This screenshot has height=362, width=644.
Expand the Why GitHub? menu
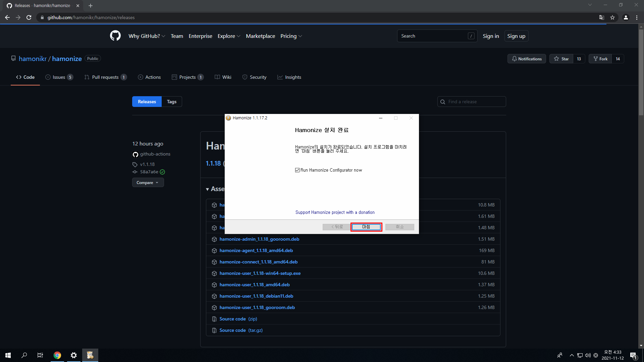(147, 36)
